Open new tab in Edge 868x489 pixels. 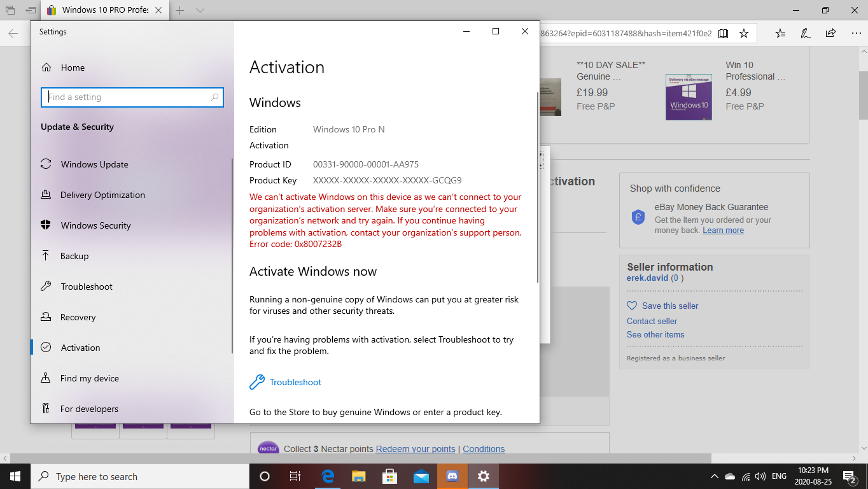[180, 10]
